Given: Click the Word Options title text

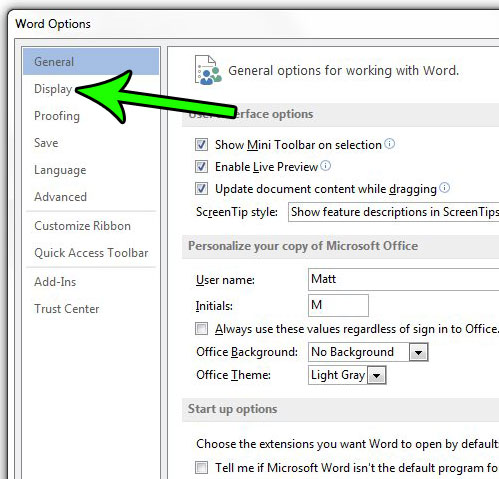Looking at the screenshot, I should click(x=53, y=24).
